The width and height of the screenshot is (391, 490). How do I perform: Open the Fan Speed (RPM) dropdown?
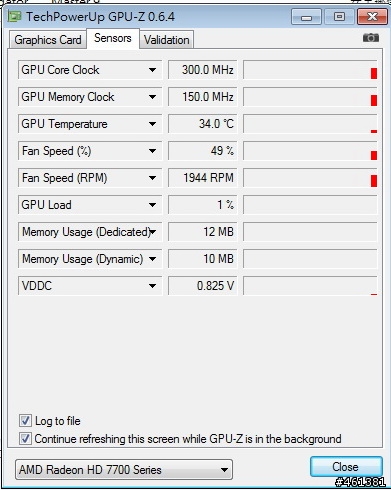(152, 178)
